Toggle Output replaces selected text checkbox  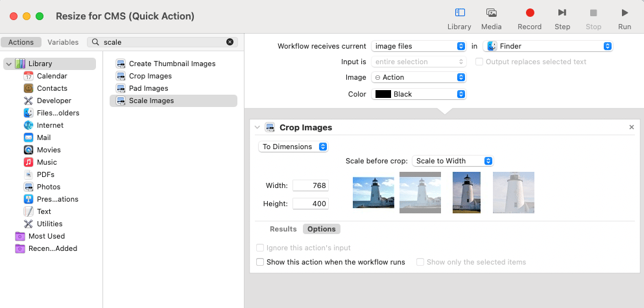(479, 62)
